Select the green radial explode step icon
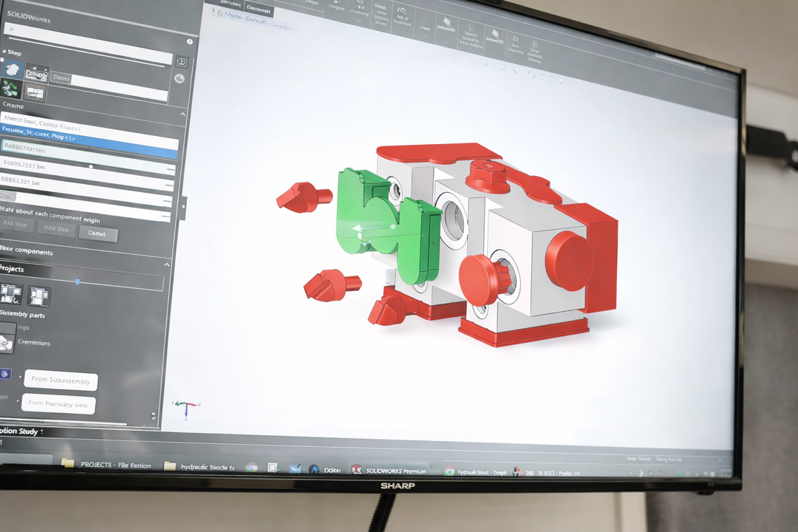The image size is (798, 532). pos(10,88)
